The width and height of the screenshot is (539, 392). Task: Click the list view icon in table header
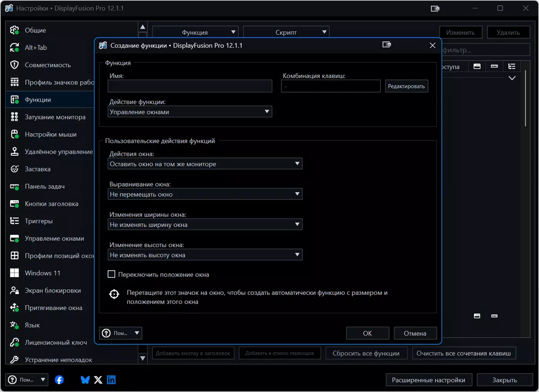(x=512, y=66)
